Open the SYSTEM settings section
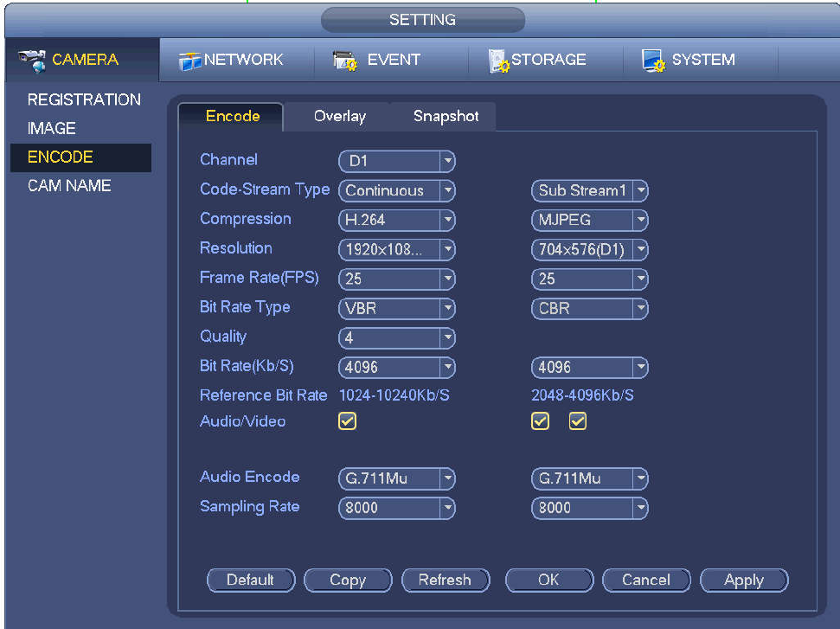This screenshot has height=629, width=840. click(701, 60)
